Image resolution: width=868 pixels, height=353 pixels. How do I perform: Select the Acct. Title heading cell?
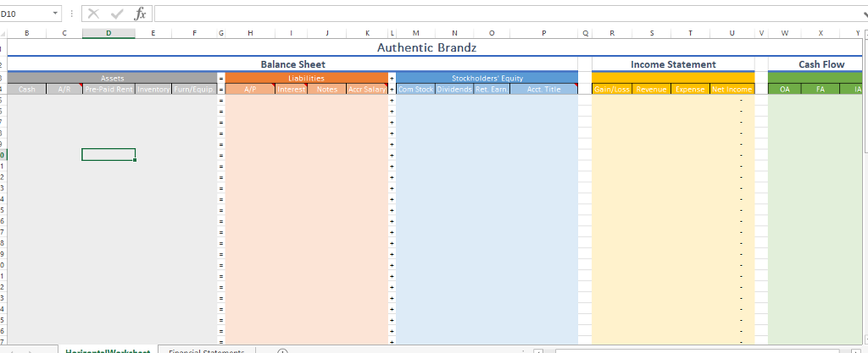tap(543, 89)
